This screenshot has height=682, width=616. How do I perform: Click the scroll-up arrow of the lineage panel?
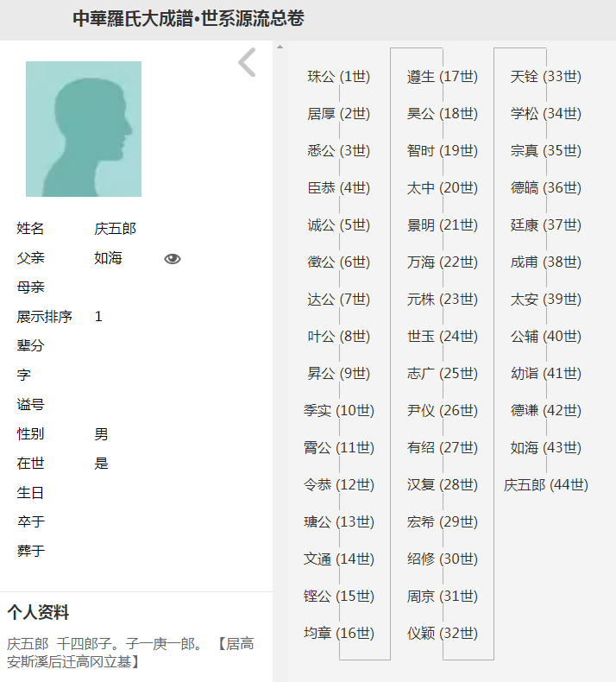tap(280, 47)
